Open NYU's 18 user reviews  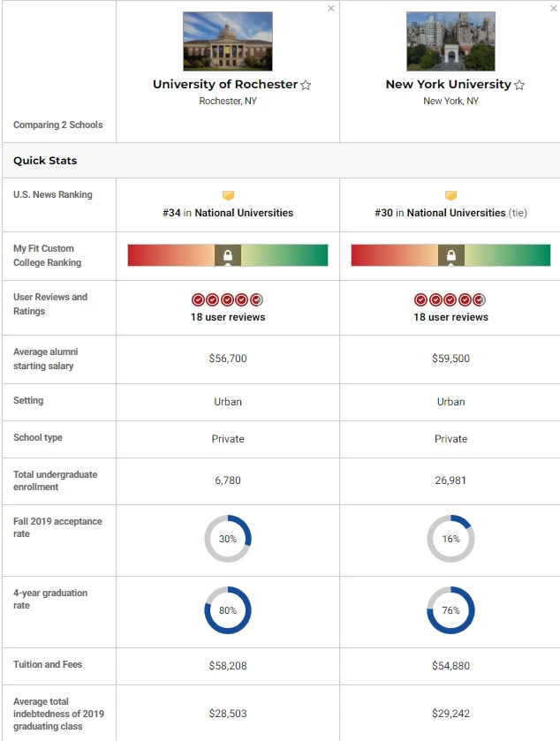pyautogui.click(x=450, y=317)
